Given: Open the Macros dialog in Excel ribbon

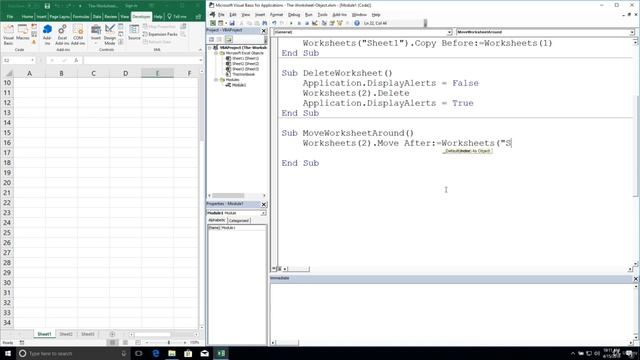Looking at the screenshot, I should pyautogui.click(x=22, y=33).
